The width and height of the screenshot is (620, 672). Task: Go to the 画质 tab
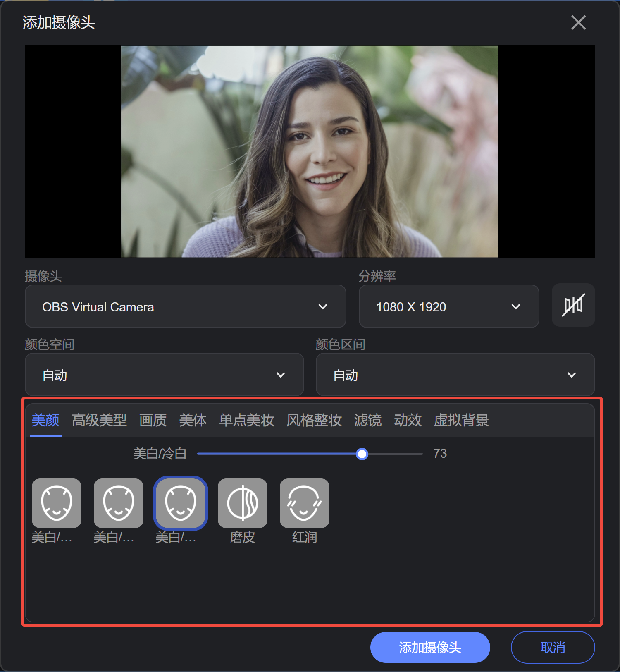[x=153, y=420]
